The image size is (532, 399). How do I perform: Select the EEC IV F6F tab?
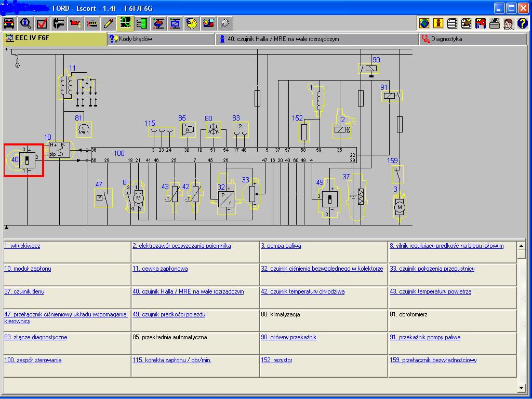click(32, 38)
